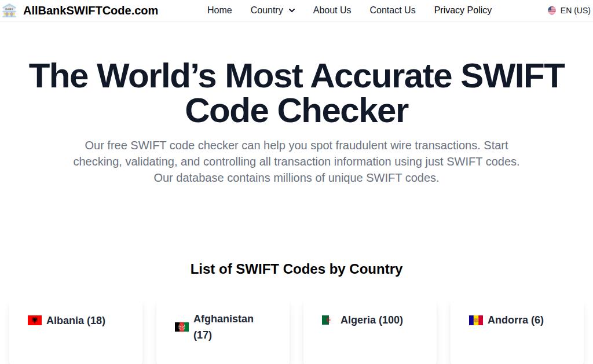Screen dimensions: 593x364
Task: Choose the Andorra (6) country link
Action: click(515, 320)
